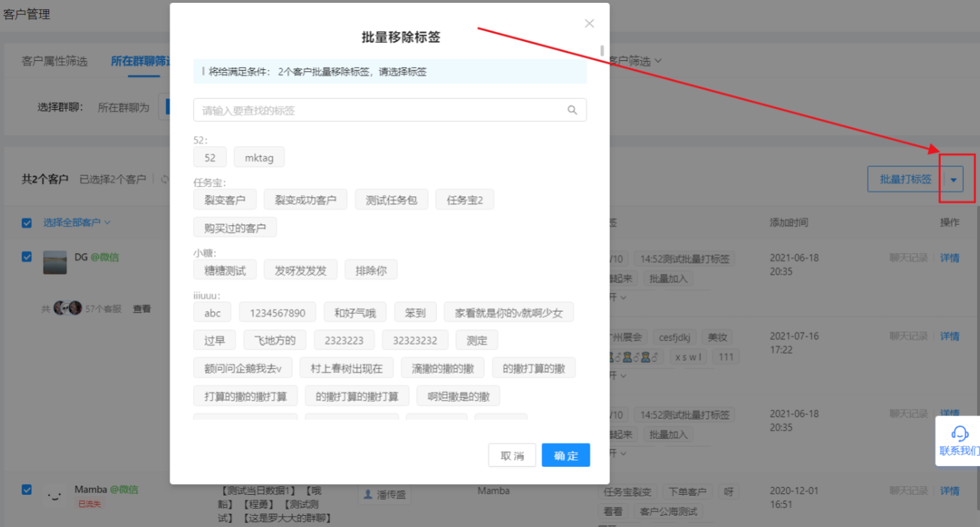Image resolution: width=980 pixels, height=527 pixels.
Task: Click the refresh icon beside 已选择2个客户
Action: coord(165,180)
